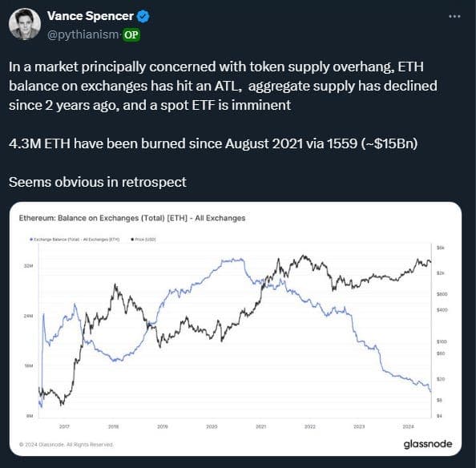
Task: Click the 32M y-axis label
Action: 28,266
